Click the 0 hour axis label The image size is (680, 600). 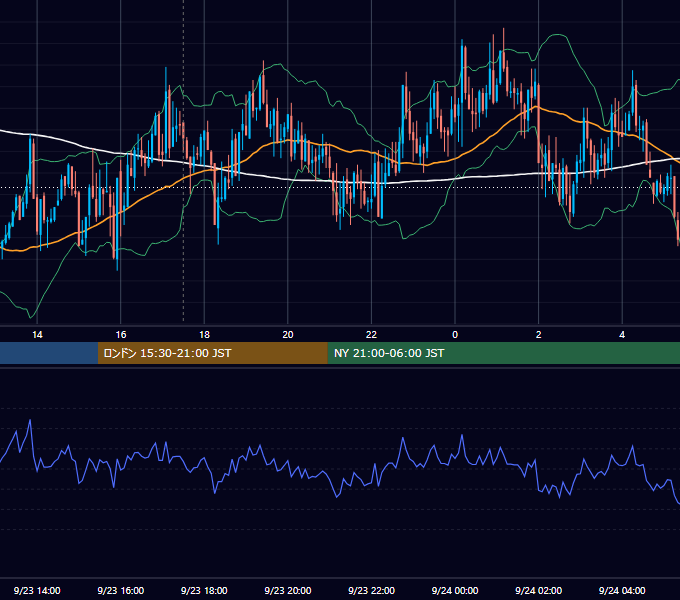pos(455,335)
